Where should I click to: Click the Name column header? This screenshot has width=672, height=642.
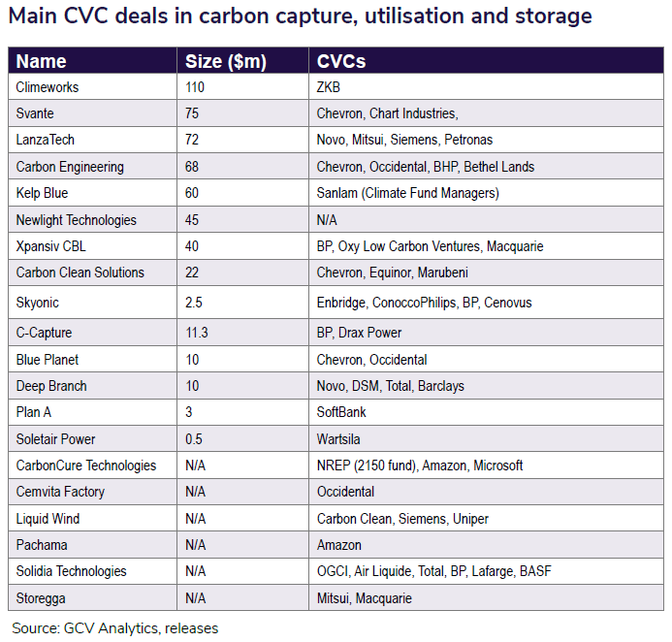(42, 62)
